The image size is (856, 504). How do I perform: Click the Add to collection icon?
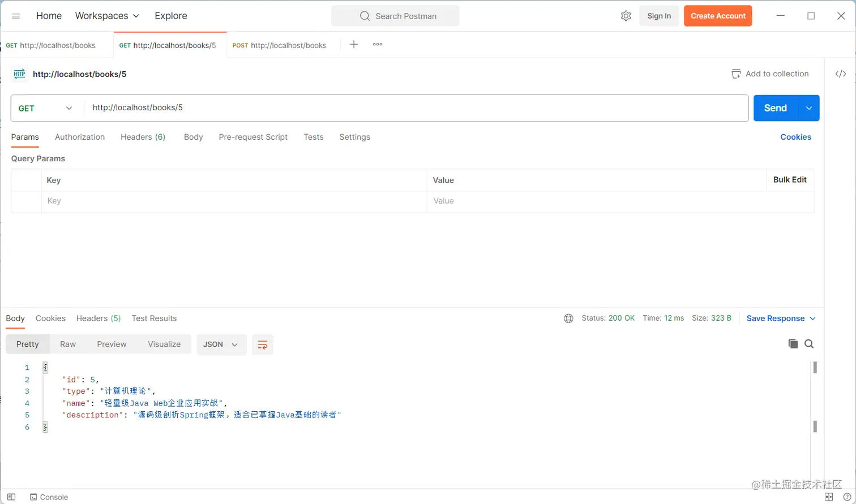(x=736, y=74)
